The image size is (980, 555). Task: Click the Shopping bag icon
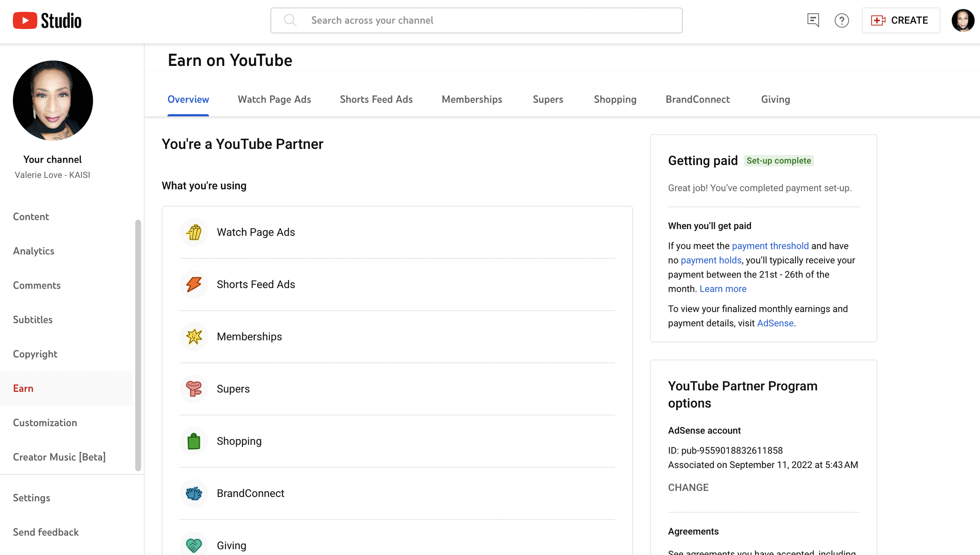[194, 441]
